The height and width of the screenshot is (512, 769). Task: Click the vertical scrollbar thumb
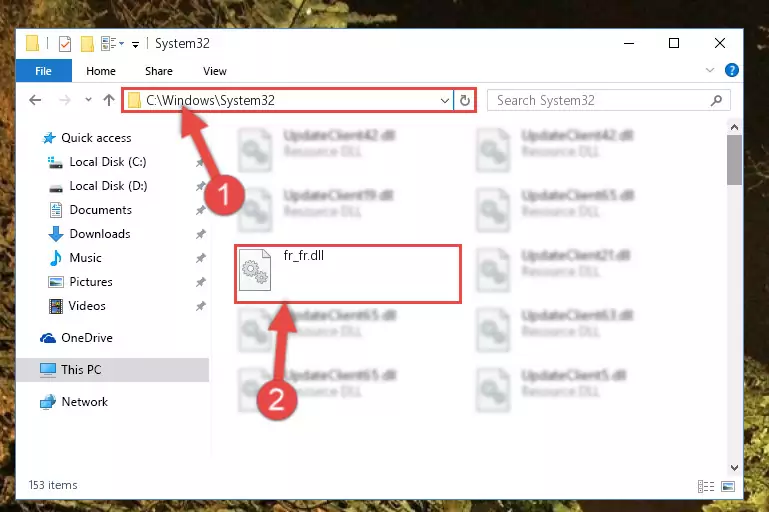(x=734, y=160)
